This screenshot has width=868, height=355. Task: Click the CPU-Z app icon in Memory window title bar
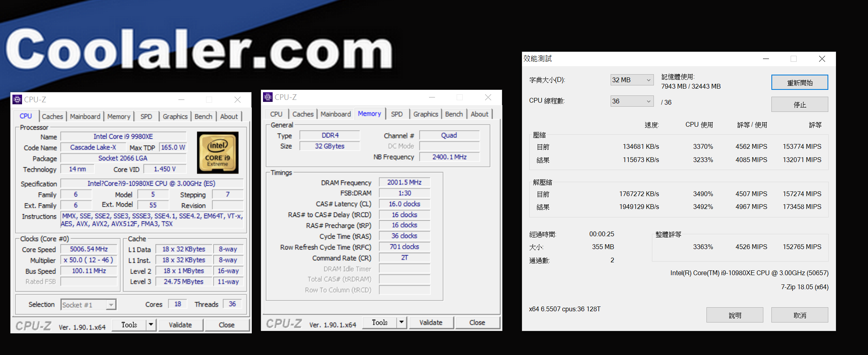(268, 97)
